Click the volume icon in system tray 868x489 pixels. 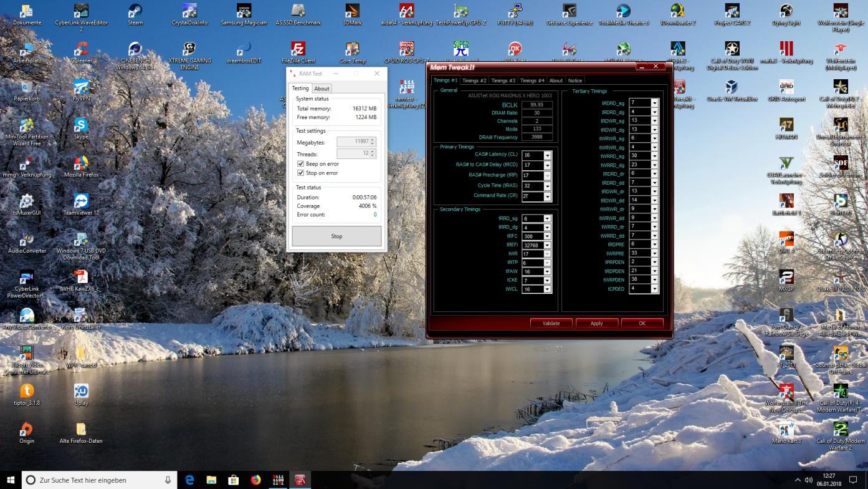pyautogui.click(x=809, y=480)
